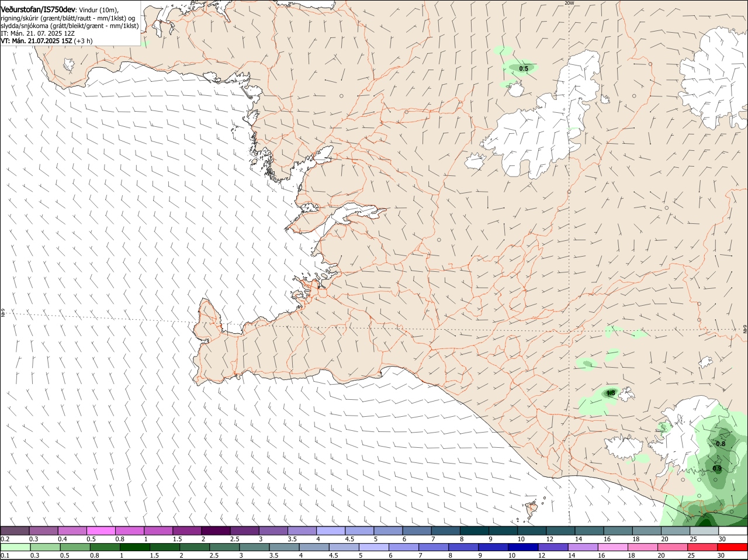This screenshot has height=560, width=748.
Task: Select light blue 4.5 swatch in upper legend
Action: pos(359,531)
